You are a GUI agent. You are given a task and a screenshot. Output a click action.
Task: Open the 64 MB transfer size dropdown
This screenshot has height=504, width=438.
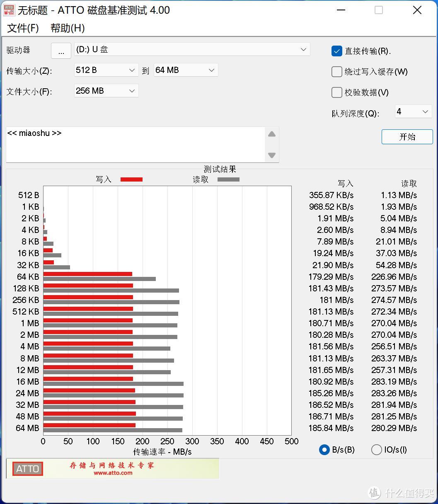(x=186, y=70)
